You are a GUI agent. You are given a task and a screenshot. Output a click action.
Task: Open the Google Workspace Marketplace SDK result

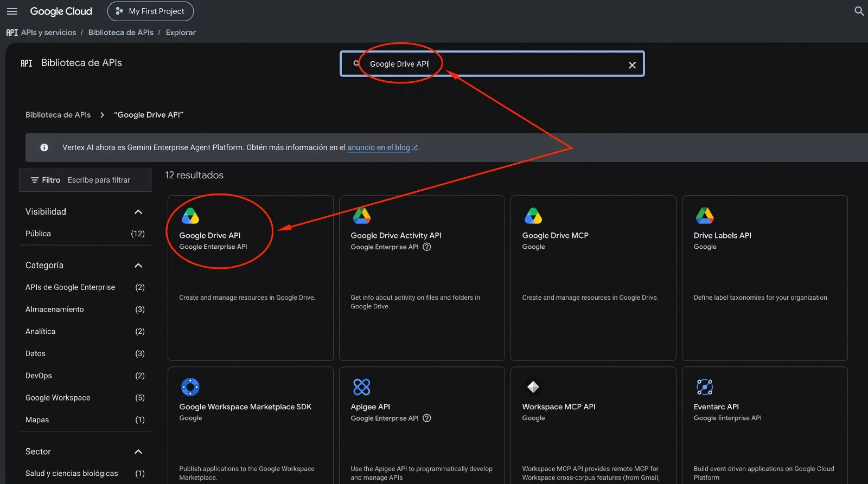click(x=245, y=406)
